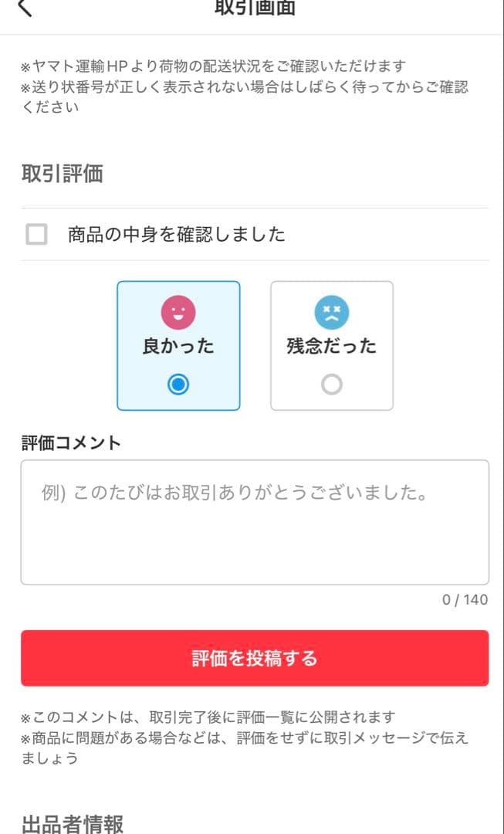
Task: Tap the 商品の中身を確認しました label text
Action: [x=177, y=234]
